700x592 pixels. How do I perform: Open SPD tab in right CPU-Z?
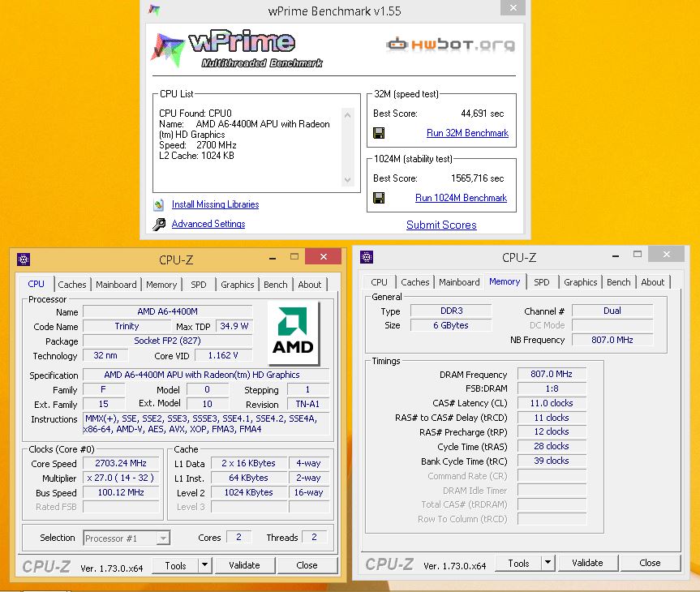click(542, 282)
